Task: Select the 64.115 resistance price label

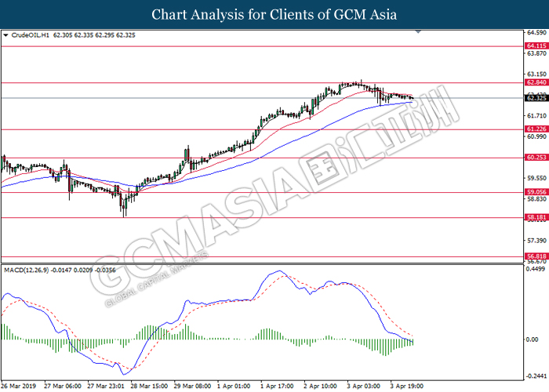Action: click(536, 45)
